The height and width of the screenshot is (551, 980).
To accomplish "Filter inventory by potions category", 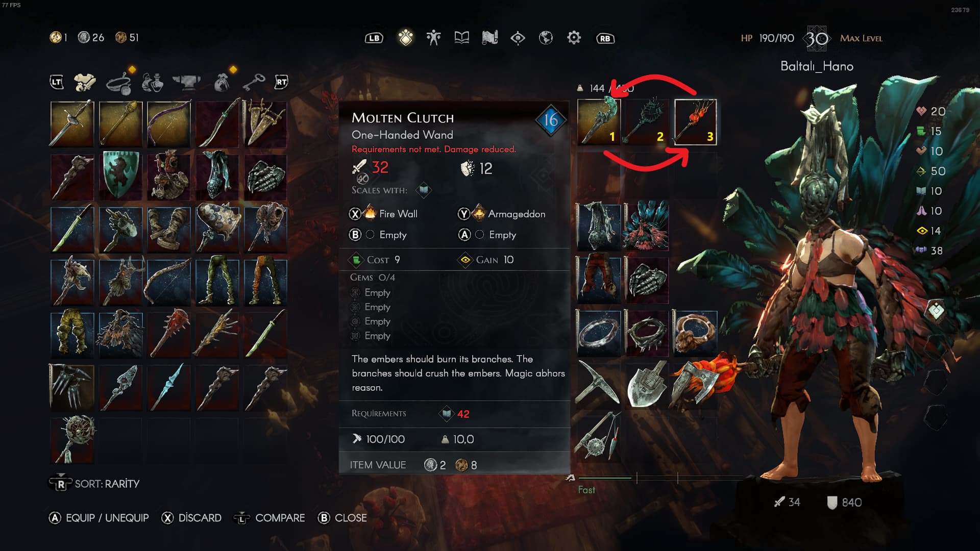I will coord(152,82).
